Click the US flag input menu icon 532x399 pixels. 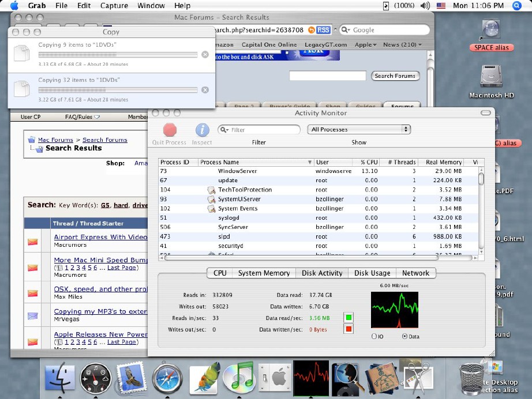pos(441,5)
